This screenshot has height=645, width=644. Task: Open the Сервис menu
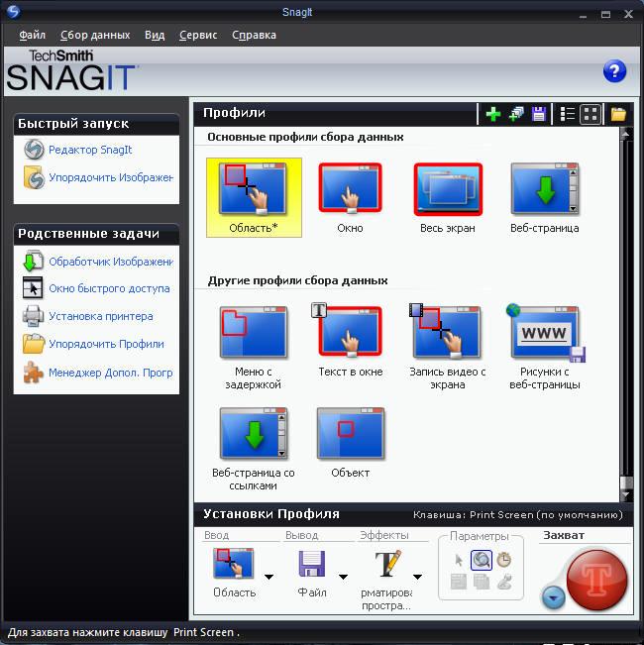[x=198, y=35]
